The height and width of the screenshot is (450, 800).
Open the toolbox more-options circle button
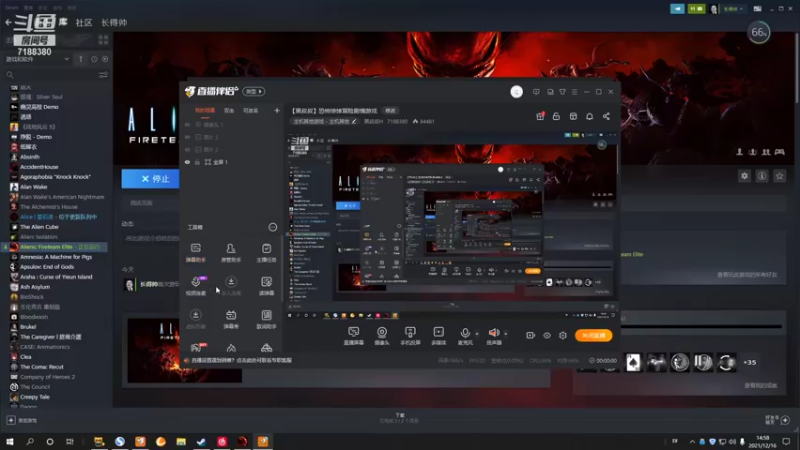273,227
